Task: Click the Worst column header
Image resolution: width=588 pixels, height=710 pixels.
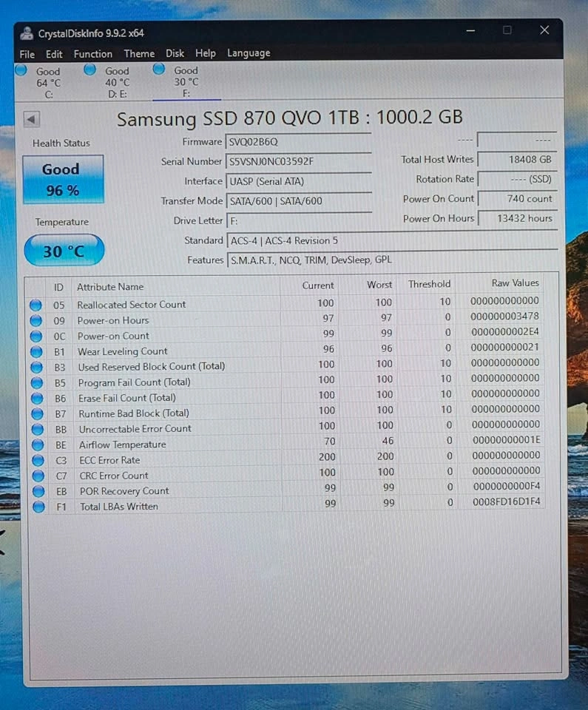Action: click(x=368, y=285)
